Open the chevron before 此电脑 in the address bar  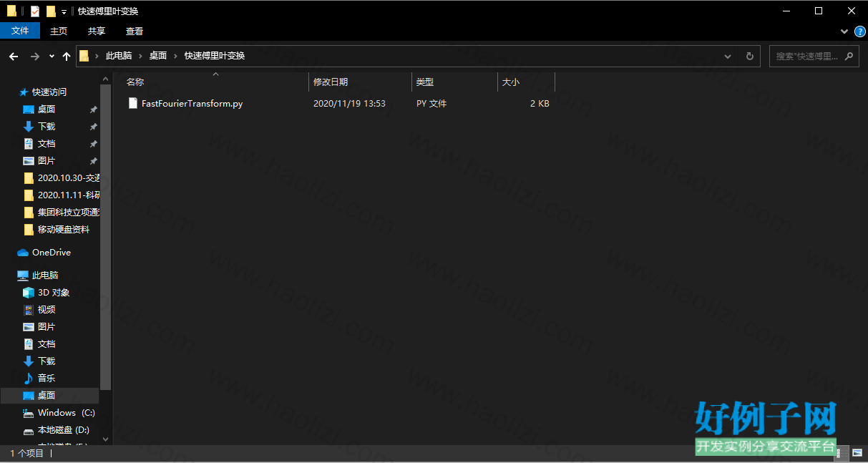point(97,56)
